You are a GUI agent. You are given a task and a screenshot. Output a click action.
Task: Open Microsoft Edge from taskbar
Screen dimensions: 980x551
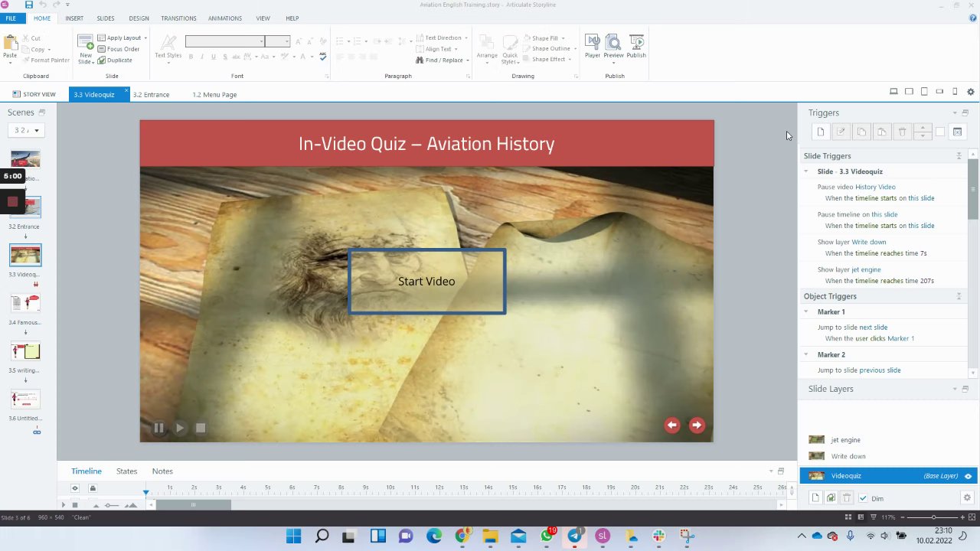click(x=434, y=536)
